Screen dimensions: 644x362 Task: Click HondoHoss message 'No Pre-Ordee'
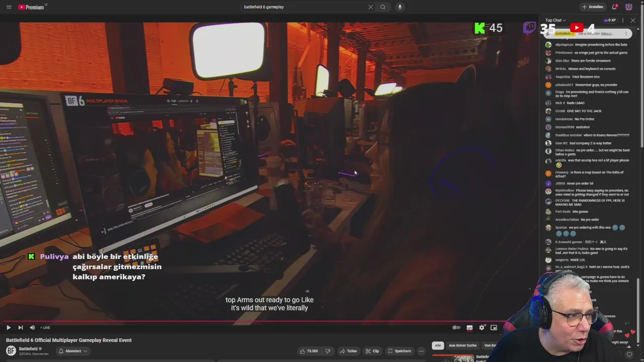point(584,119)
